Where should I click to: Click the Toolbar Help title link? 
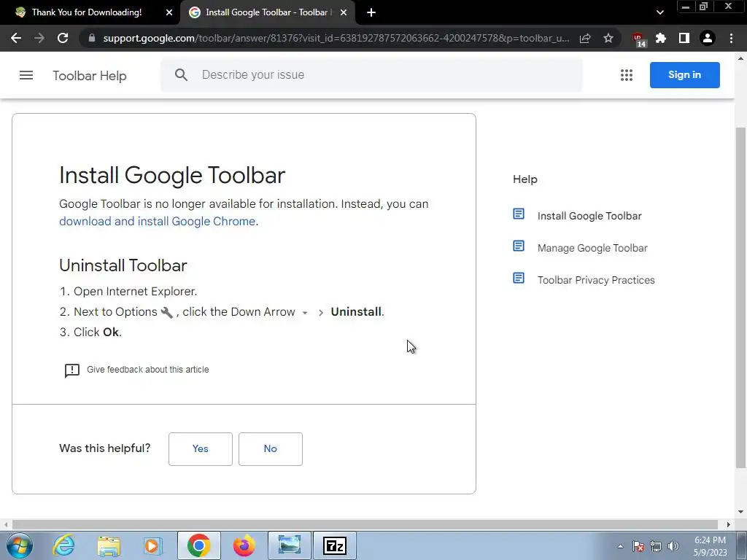[x=90, y=76]
